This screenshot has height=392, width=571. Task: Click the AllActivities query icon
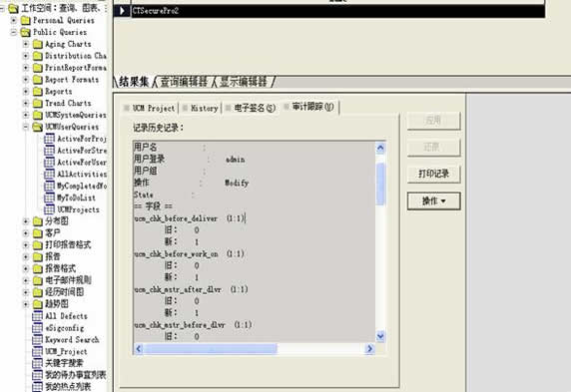[49, 174]
